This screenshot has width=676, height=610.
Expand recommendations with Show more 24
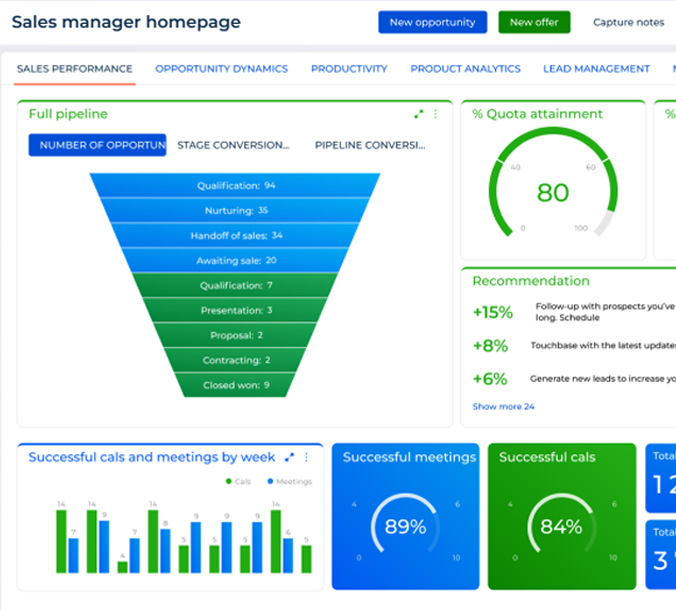[x=503, y=407]
